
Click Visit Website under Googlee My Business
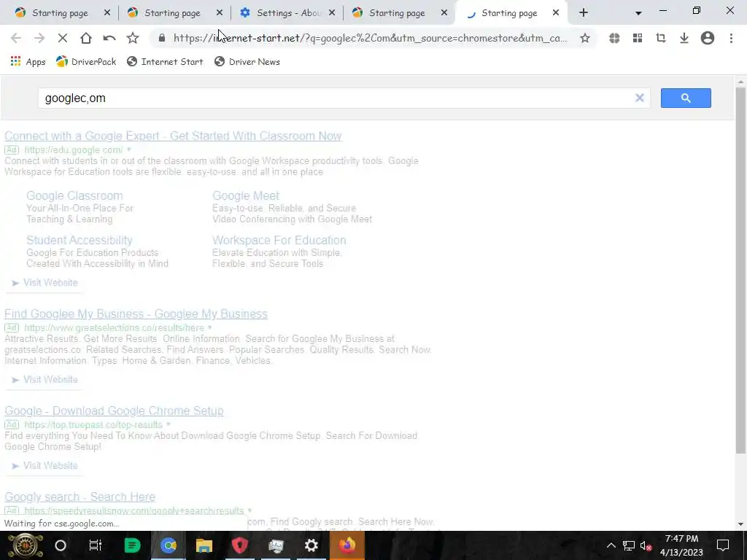tap(44, 379)
